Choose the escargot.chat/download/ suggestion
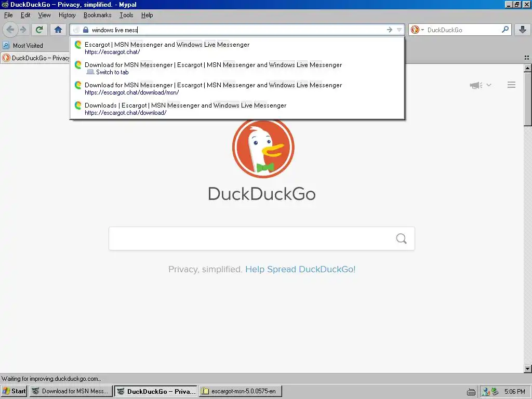532x399 pixels. (x=237, y=109)
